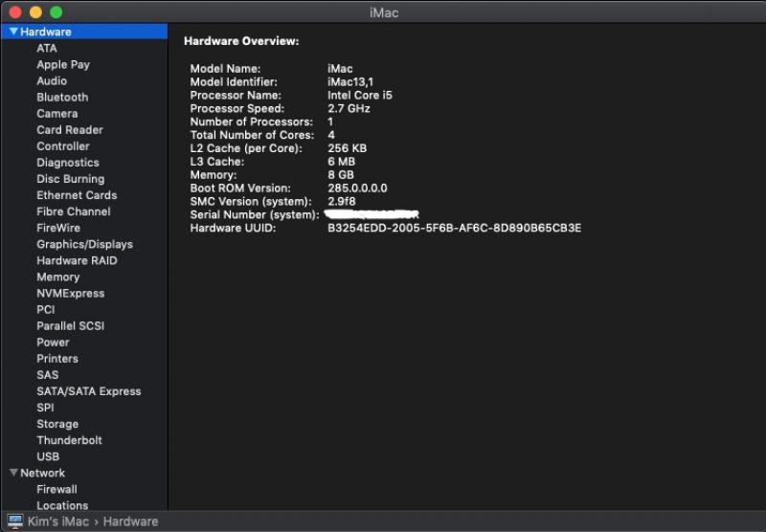Screen dimensions: 766x532
Task: Collapse the Network section triangle
Action: [x=13, y=473]
